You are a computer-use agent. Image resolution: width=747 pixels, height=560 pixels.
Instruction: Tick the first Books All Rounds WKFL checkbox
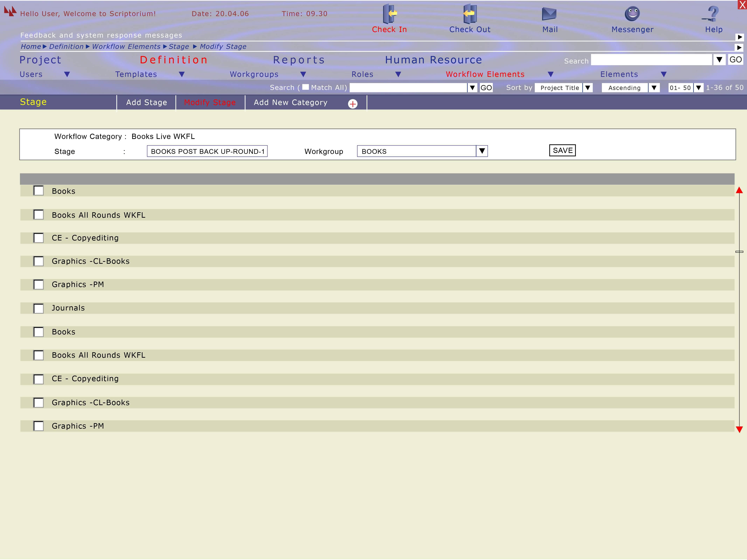coord(39,215)
